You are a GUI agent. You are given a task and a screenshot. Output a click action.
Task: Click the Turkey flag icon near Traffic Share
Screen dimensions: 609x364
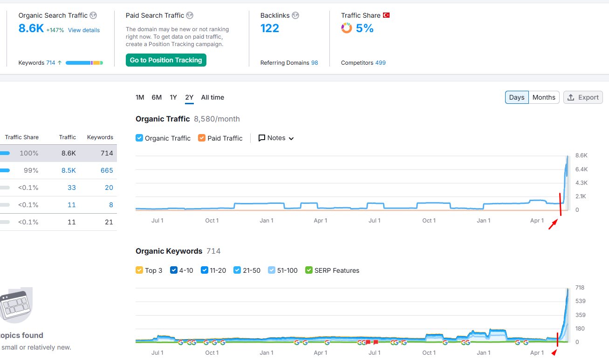pyautogui.click(x=386, y=15)
